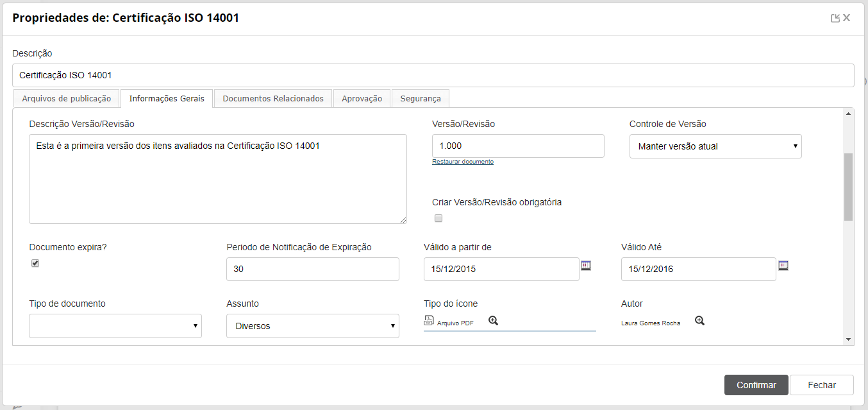Open calendar picker for Válido a partir de

point(586,265)
